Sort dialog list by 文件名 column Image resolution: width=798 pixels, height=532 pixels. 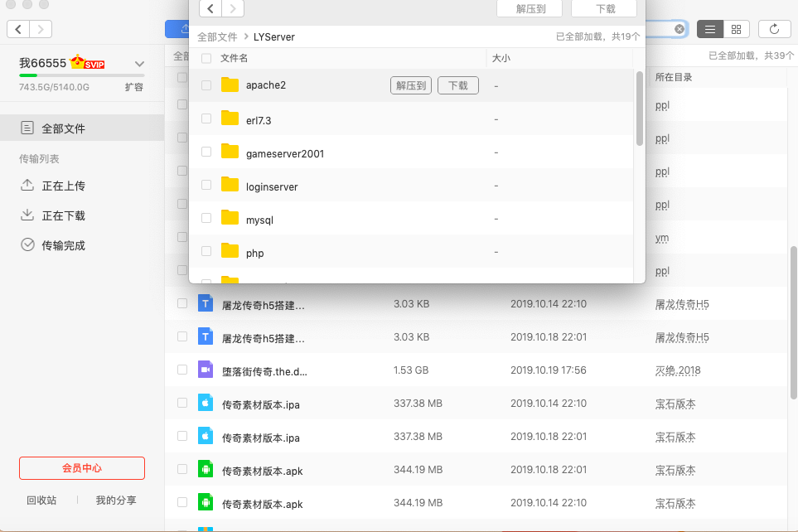235,59
